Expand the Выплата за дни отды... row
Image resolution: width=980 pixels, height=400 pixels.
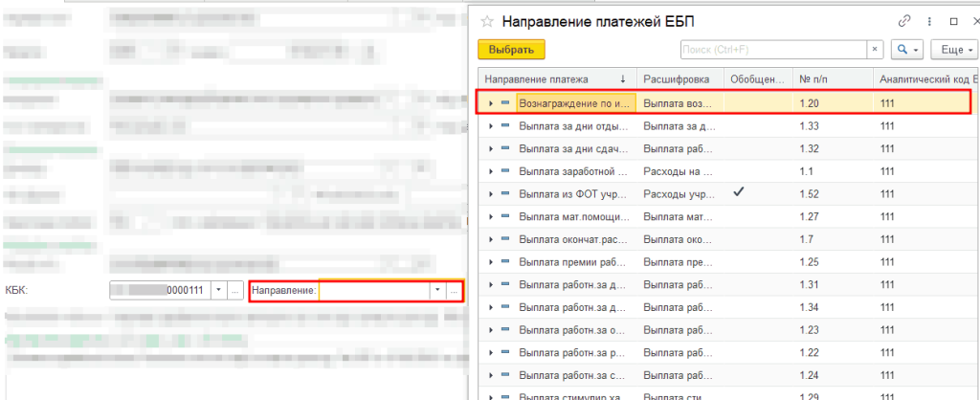point(491,125)
